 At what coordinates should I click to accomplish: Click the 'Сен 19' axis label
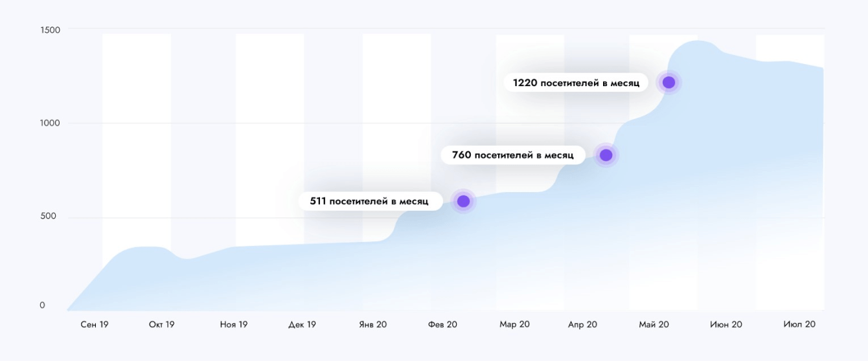(x=95, y=325)
